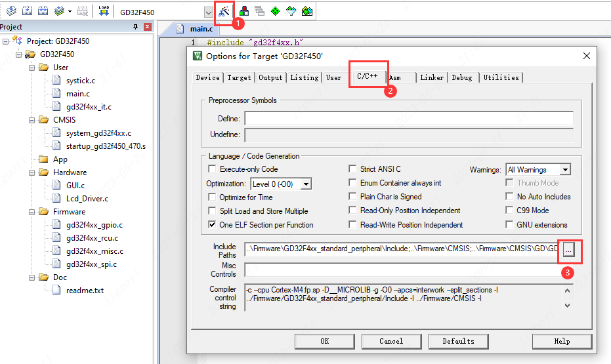Screen dimensions: 611x364
Task: Select gd32f4xx_gpio.c in Firmware folder
Action: click(95, 225)
